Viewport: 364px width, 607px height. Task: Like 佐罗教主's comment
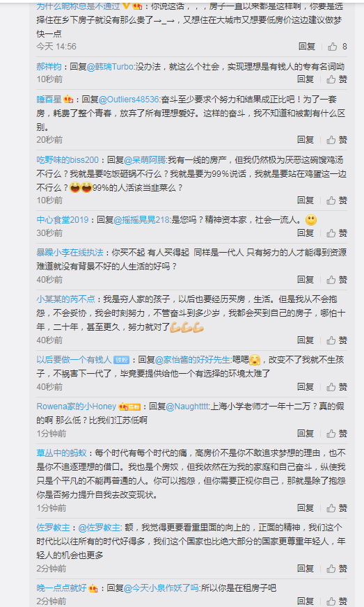336,568
